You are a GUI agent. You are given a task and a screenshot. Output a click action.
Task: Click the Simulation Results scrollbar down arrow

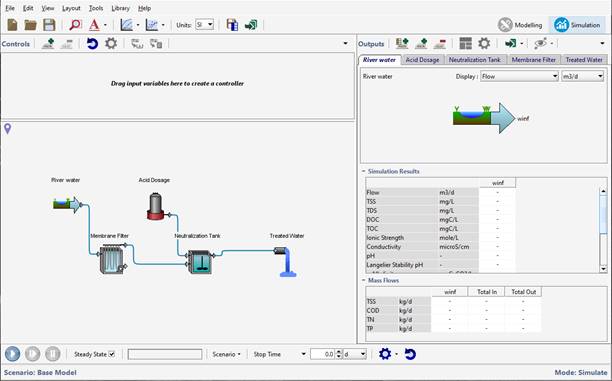pyautogui.click(x=603, y=269)
